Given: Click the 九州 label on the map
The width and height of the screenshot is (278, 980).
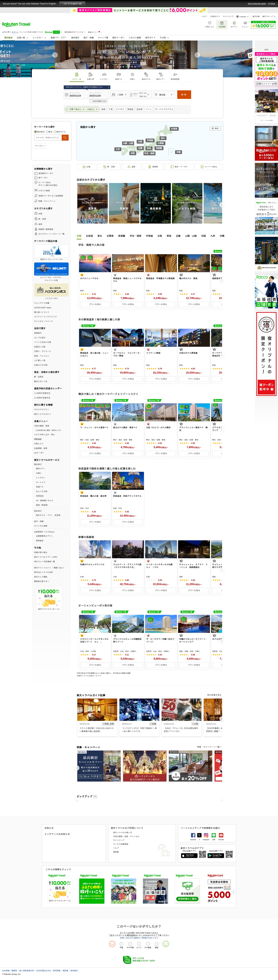Looking at the screenshot, I should (118, 149).
